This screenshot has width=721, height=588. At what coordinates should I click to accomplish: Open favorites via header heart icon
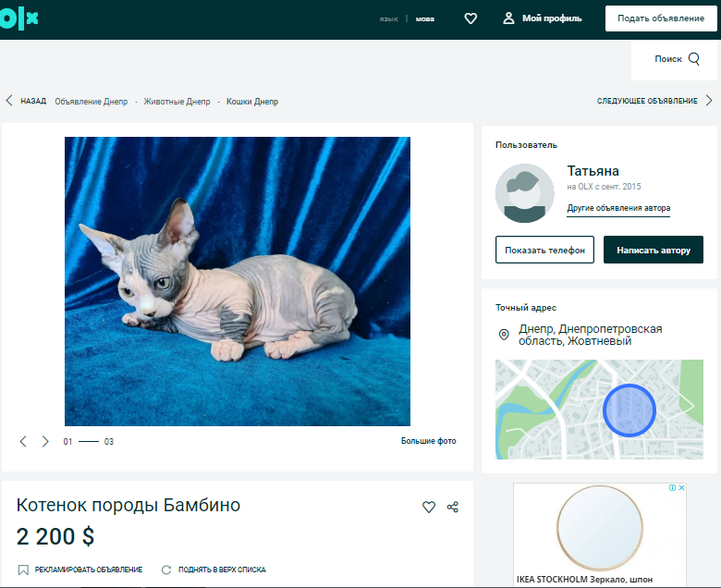(x=470, y=18)
